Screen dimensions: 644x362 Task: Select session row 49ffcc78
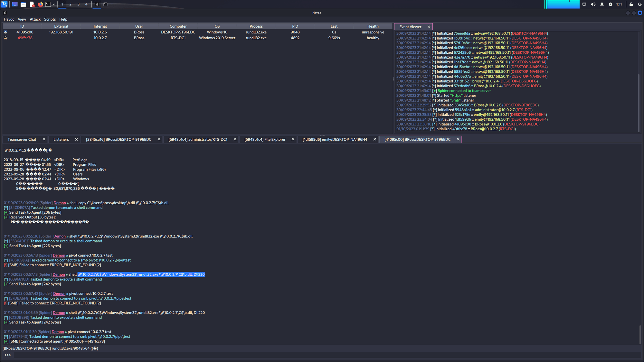[197, 38]
